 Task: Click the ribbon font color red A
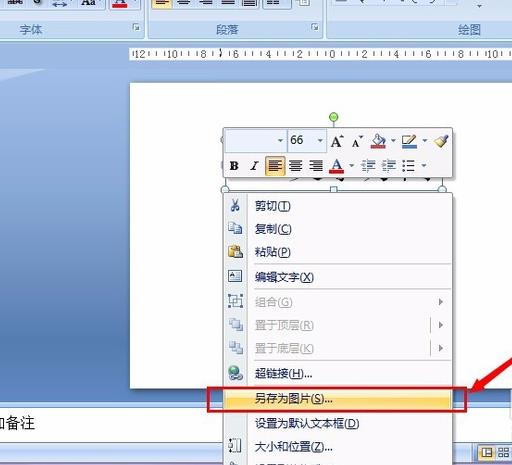(x=120, y=3)
